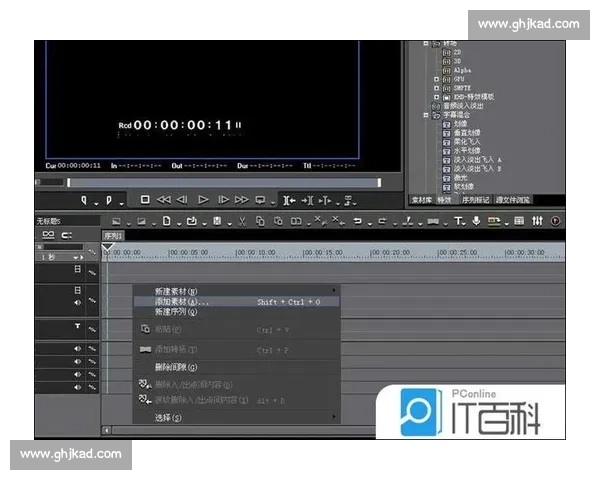Click the Play button in the player controls
The height and width of the screenshot is (480, 600).
coord(203,200)
